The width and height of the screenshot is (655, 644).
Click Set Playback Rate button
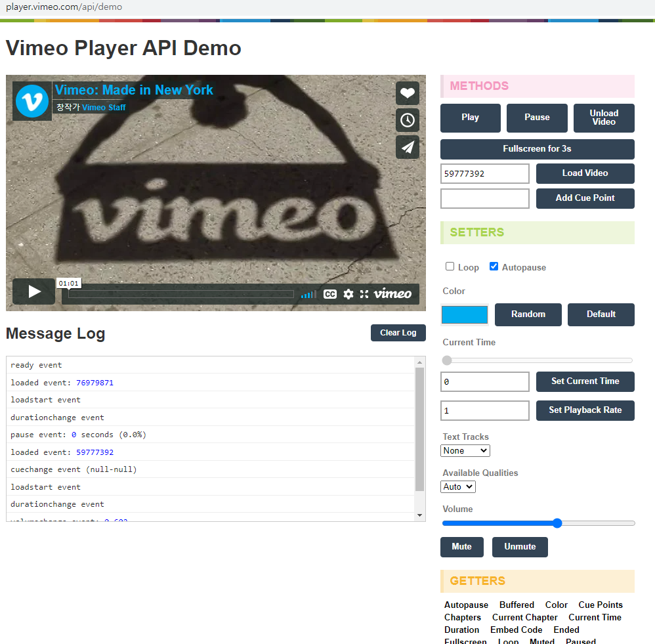[585, 411]
